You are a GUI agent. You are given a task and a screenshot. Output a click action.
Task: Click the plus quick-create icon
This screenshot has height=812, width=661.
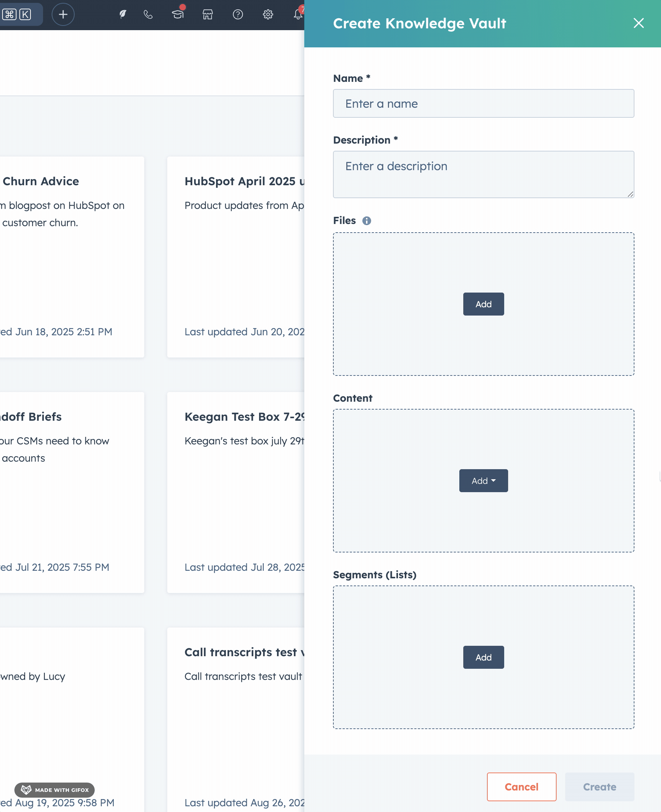63,14
